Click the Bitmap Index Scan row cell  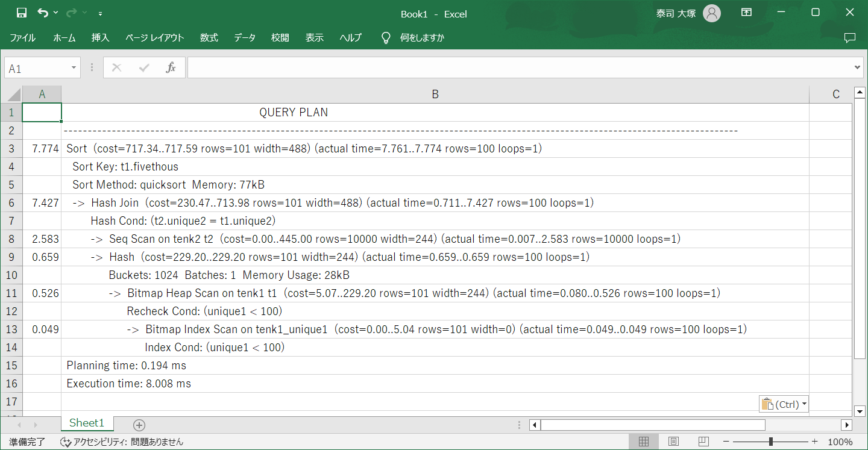click(x=435, y=330)
